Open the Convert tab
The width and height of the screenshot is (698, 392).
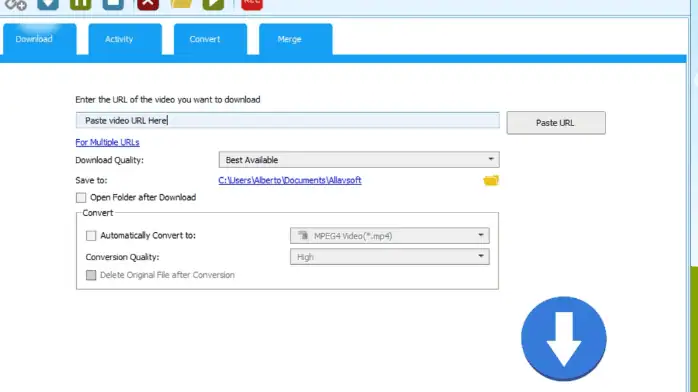pos(210,39)
